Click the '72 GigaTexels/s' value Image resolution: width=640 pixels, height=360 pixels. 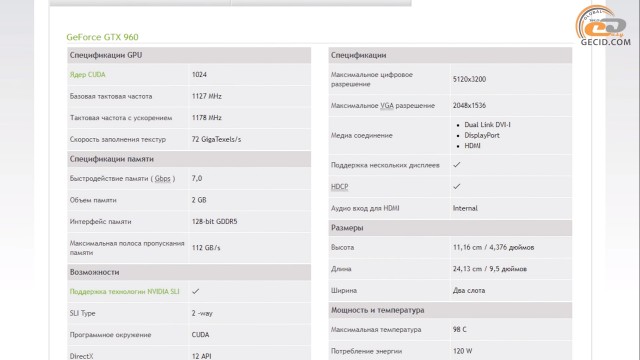coord(216,139)
